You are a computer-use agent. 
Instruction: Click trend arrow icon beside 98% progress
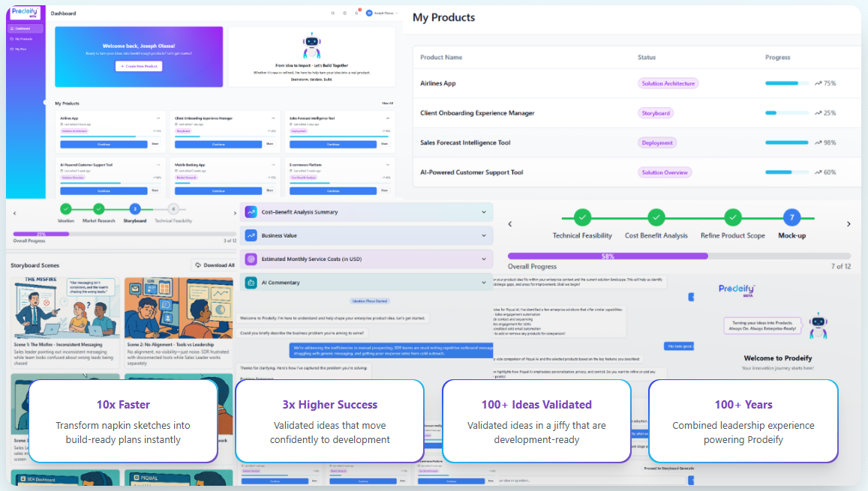click(x=818, y=142)
